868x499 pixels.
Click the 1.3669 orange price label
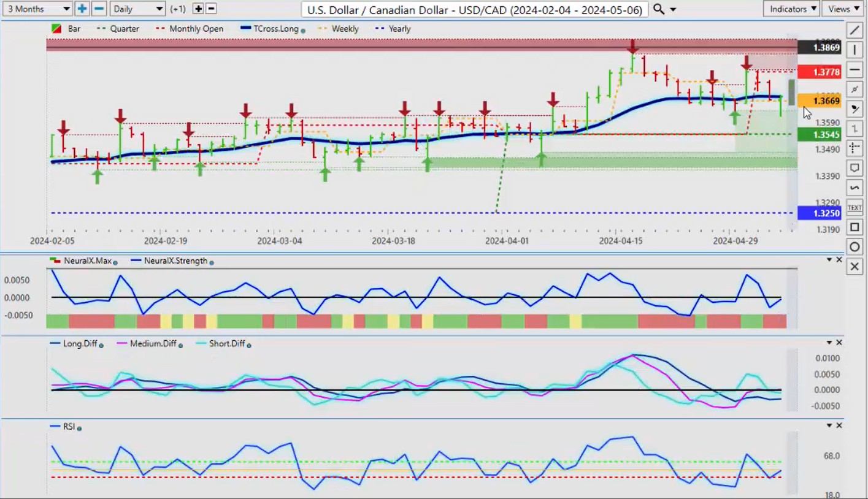tap(820, 101)
